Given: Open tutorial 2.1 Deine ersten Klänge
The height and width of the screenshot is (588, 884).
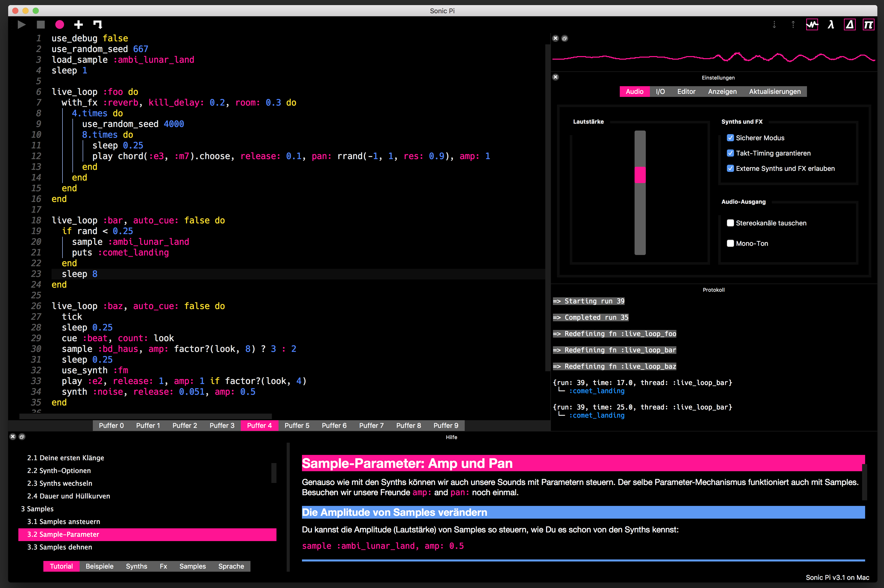Looking at the screenshot, I should (147, 457).
